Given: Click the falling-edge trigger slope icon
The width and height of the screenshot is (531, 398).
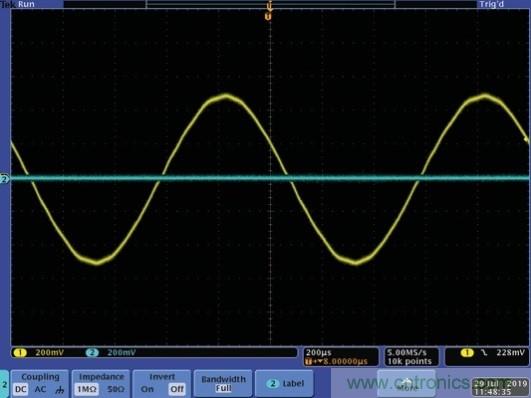Looking at the screenshot, I should click(485, 353).
